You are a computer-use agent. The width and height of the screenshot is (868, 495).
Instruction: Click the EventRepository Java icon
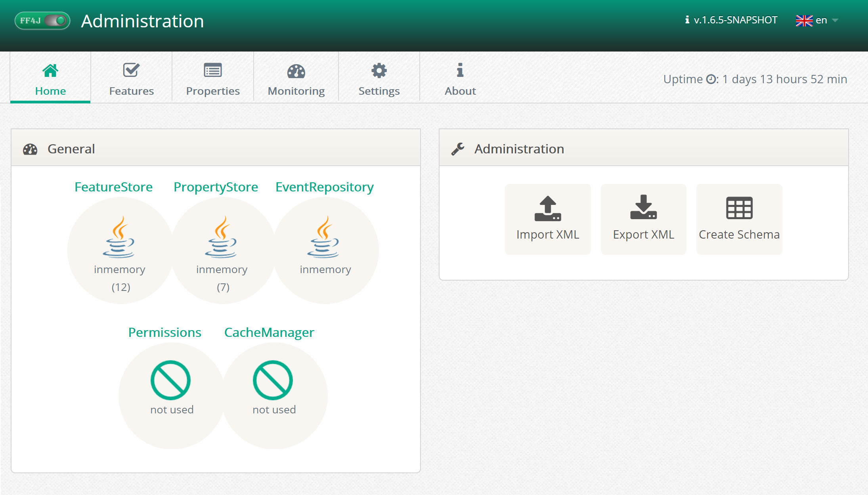(x=323, y=237)
